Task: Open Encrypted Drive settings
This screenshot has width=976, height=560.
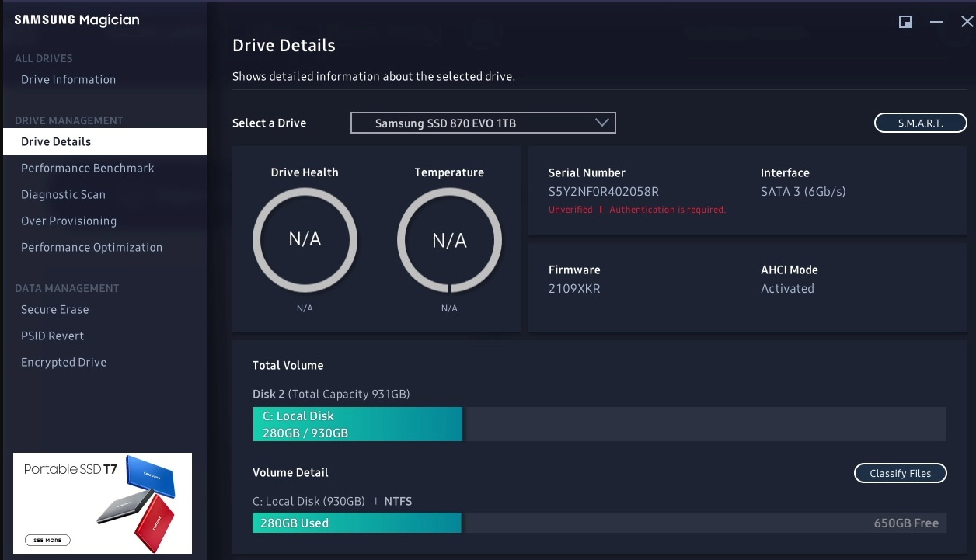Action: coord(64,362)
